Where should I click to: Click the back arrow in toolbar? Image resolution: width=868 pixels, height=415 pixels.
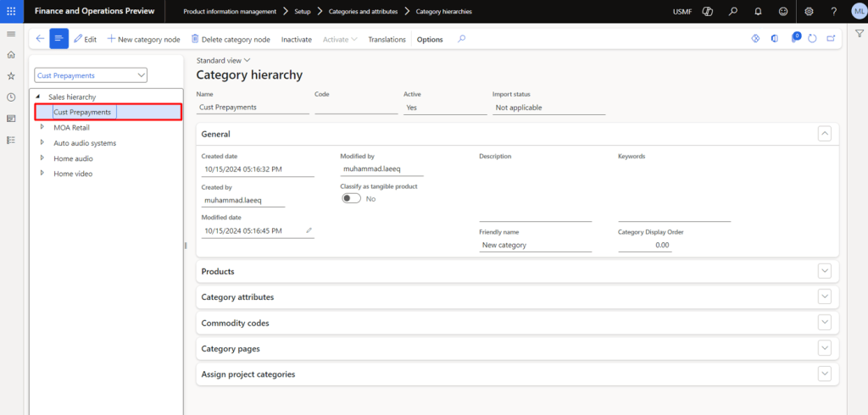(40, 39)
